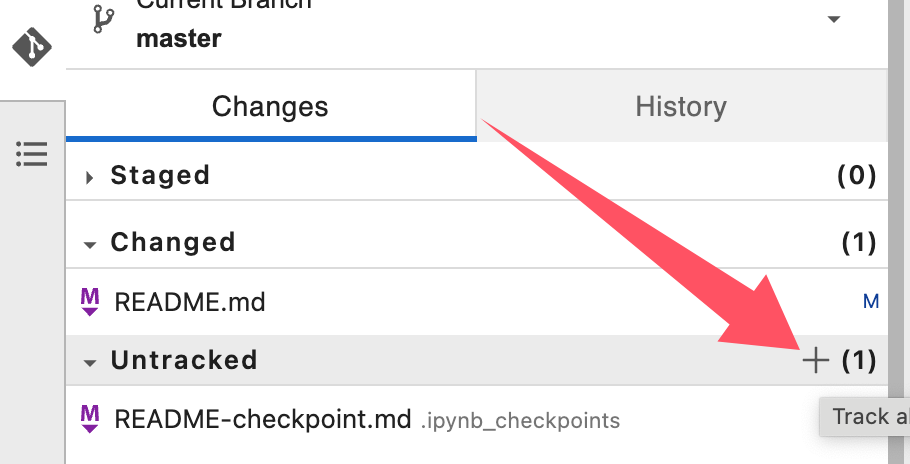Viewport: 910px width, 464px height.
Task: Click the branch icon beside Current Branch
Action: coord(104,19)
